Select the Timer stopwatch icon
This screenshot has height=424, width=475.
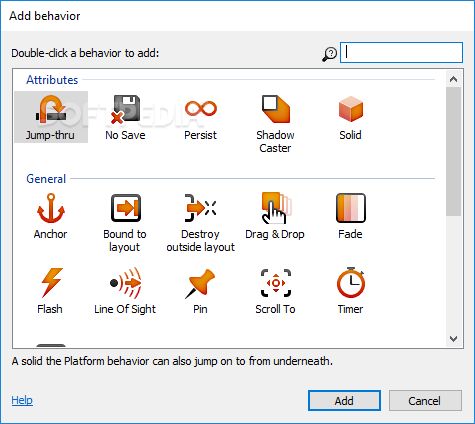351,283
